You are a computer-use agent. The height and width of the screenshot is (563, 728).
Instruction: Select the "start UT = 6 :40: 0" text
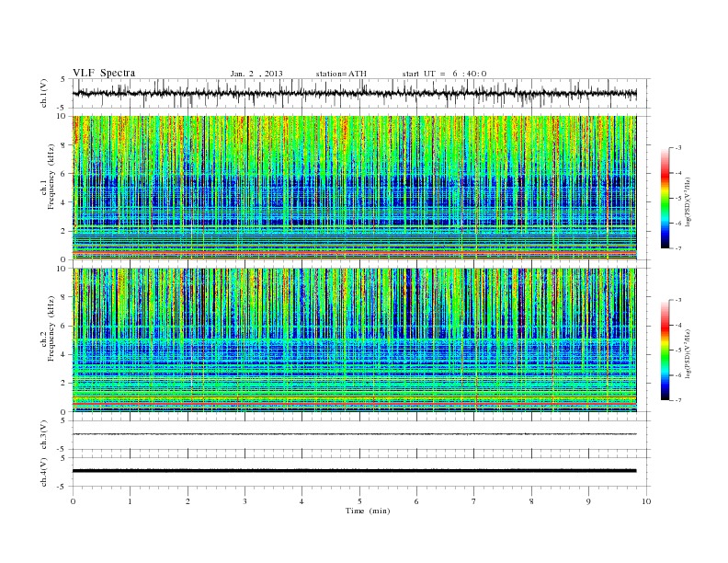pyautogui.click(x=444, y=74)
